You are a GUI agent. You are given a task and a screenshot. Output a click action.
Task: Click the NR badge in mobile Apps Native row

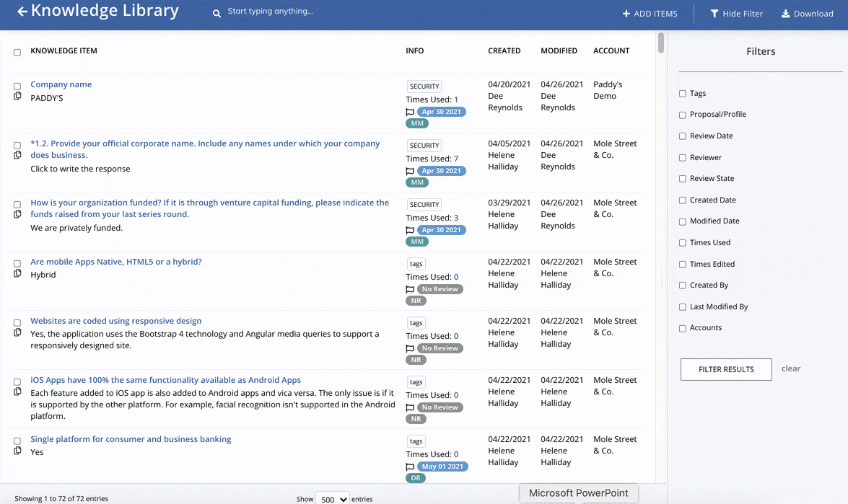(416, 301)
